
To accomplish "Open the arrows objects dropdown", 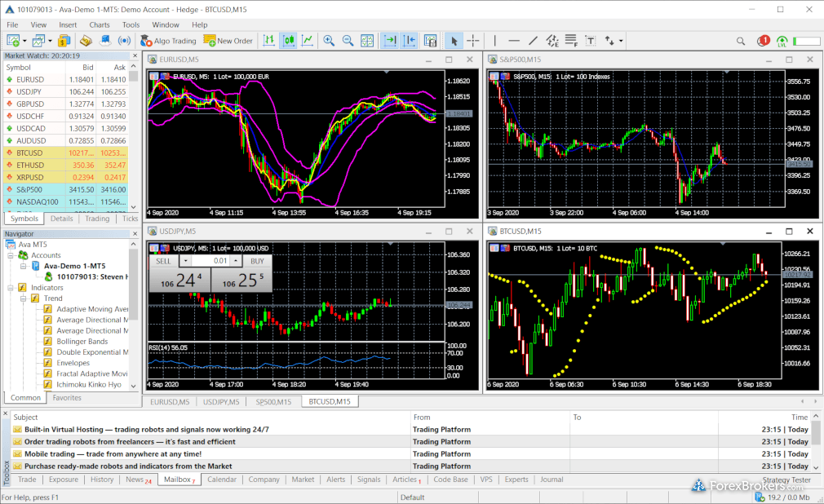I will pyautogui.click(x=621, y=41).
